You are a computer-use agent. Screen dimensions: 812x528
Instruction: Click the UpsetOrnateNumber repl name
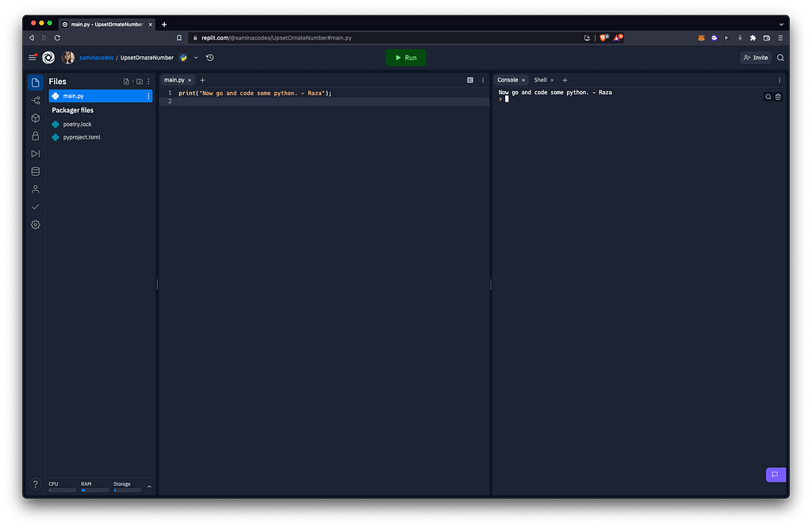pos(147,57)
